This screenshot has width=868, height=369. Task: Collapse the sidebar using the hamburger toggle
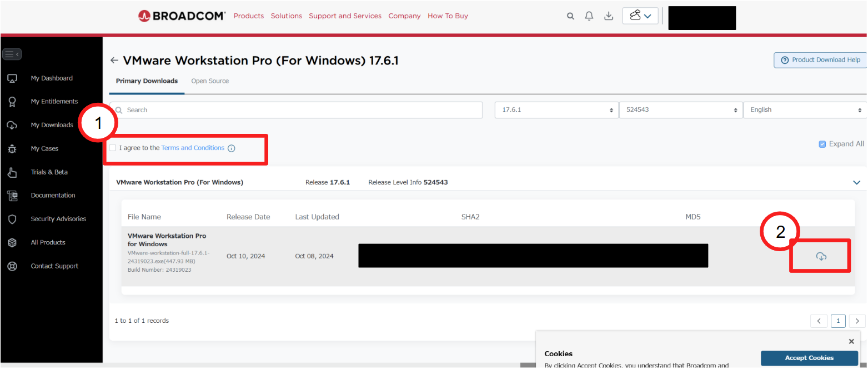pyautogui.click(x=12, y=54)
